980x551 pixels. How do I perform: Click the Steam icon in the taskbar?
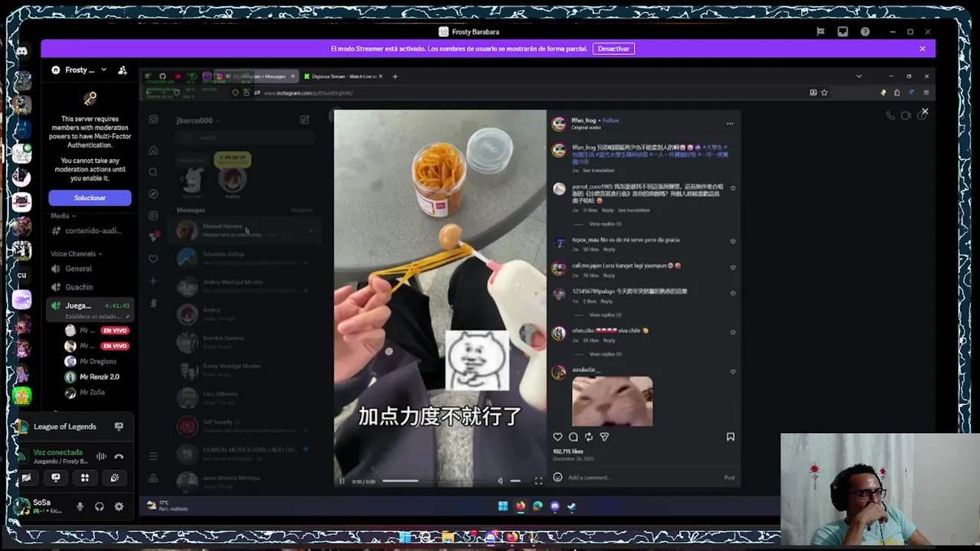[x=572, y=506]
